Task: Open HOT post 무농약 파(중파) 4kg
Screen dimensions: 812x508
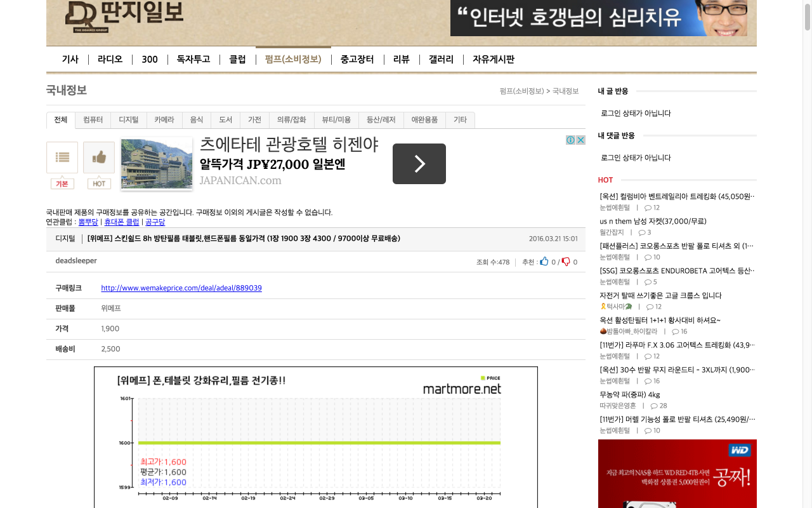Action: 630,394
